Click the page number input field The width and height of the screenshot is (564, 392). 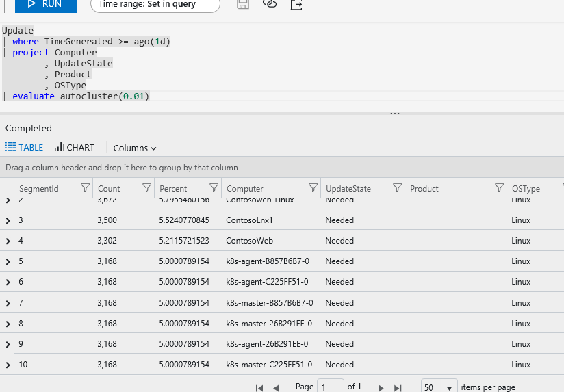pyautogui.click(x=331, y=386)
